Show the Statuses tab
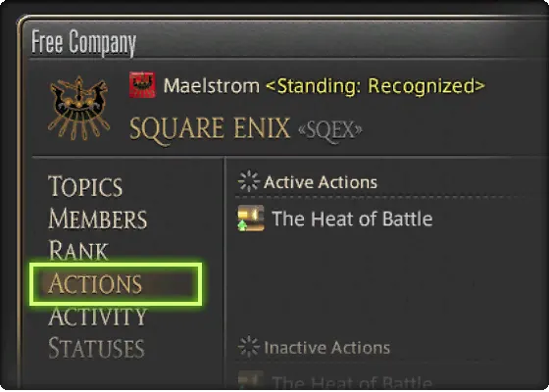Image resolution: width=549 pixels, height=392 pixels. 96,348
